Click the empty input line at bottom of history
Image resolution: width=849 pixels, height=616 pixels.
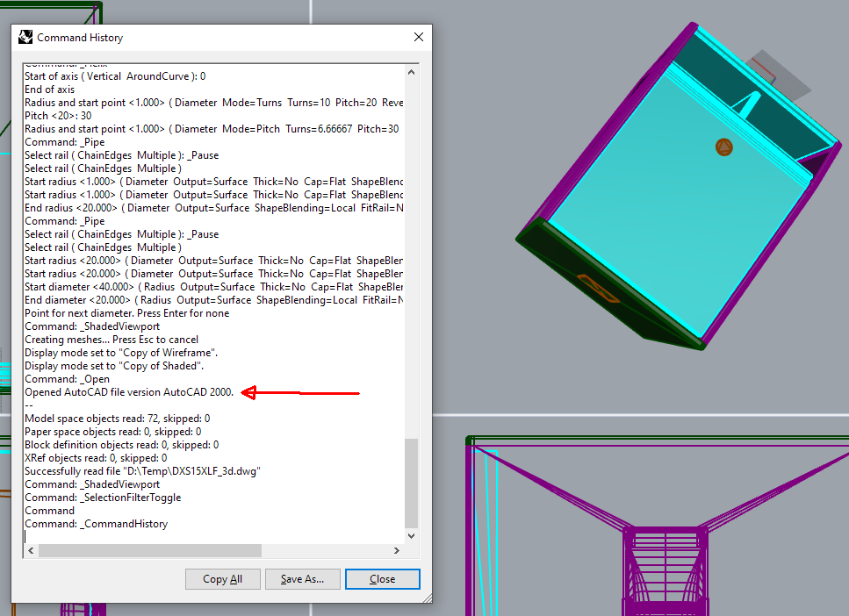pyautogui.click(x=214, y=537)
